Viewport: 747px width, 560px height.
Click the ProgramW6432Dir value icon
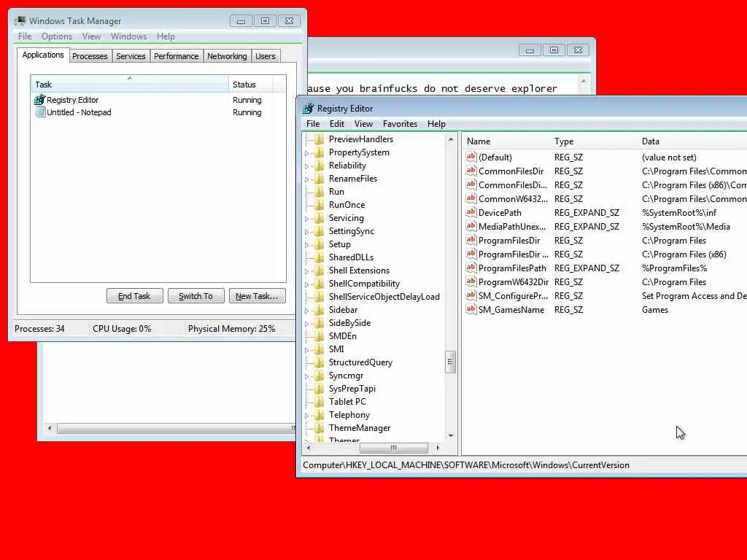click(471, 281)
